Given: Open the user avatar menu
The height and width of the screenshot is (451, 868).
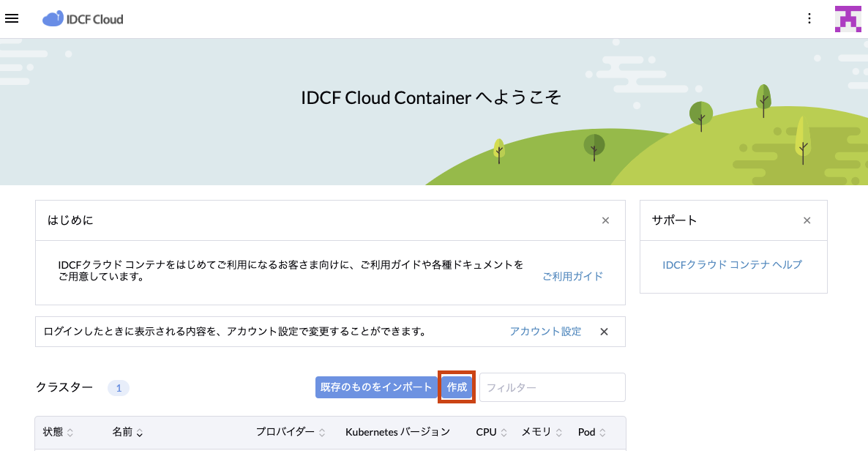Looking at the screenshot, I should pyautogui.click(x=848, y=19).
